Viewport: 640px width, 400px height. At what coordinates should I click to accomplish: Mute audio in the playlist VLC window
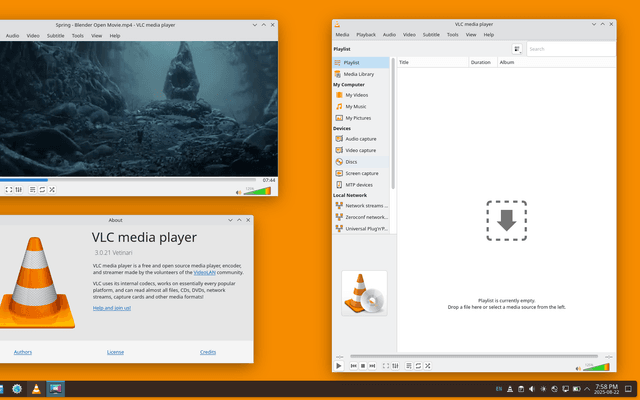point(578,368)
